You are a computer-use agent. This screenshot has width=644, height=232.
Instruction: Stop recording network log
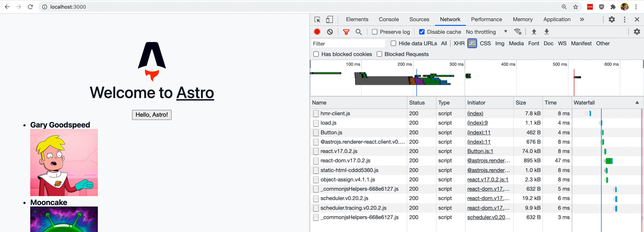click(x=317, y=32)
